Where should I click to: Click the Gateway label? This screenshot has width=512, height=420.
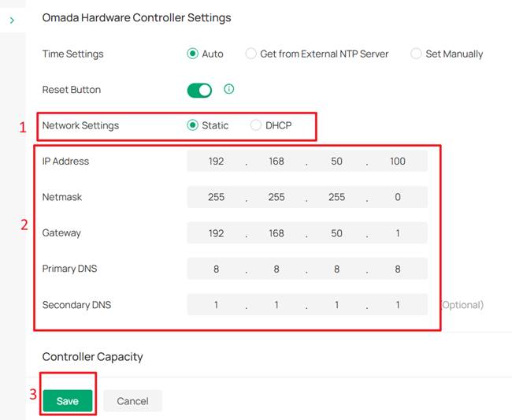(61, 233)
